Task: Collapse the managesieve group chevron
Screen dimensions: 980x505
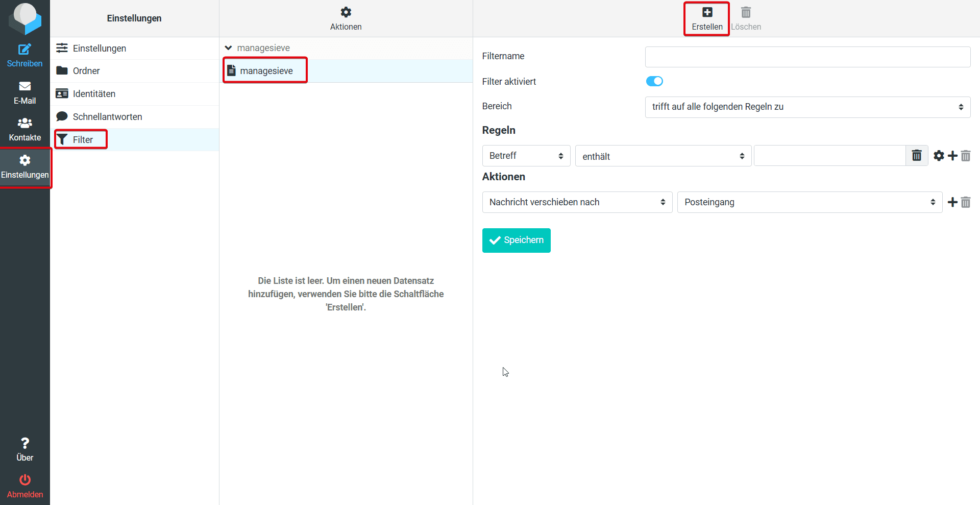Action: (x=228, y=48)
